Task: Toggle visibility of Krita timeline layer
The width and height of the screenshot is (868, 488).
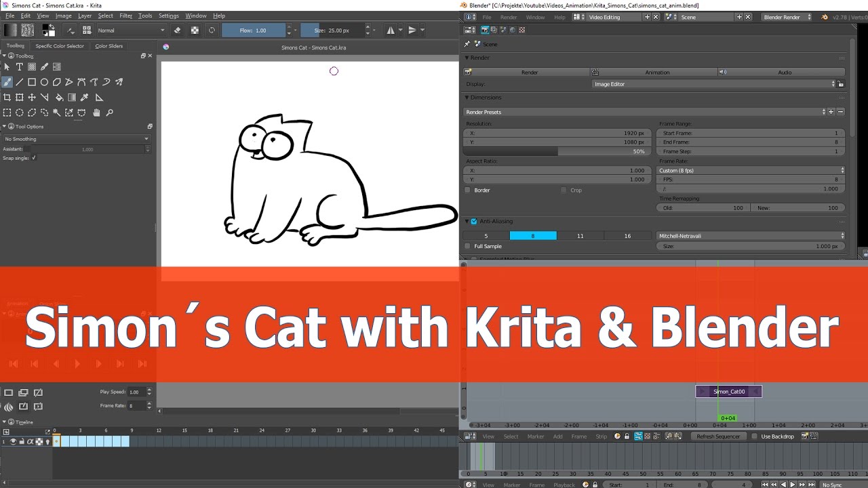Action: [13, 441]
